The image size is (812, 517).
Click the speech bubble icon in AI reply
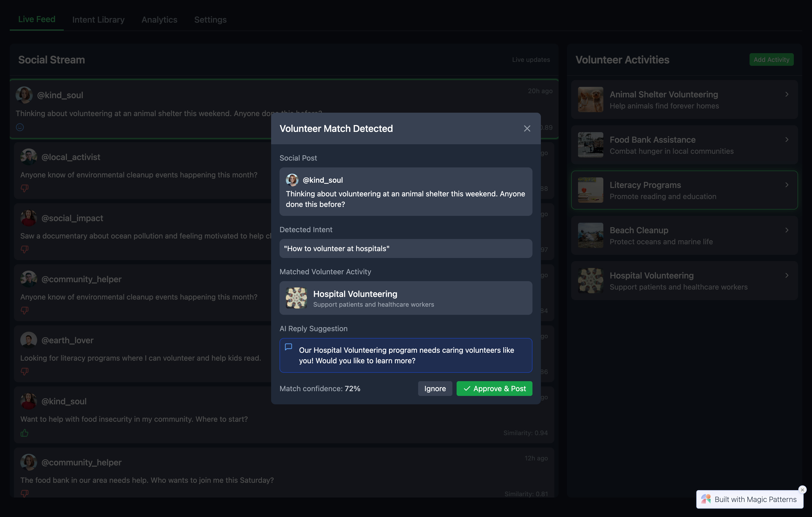288,347
